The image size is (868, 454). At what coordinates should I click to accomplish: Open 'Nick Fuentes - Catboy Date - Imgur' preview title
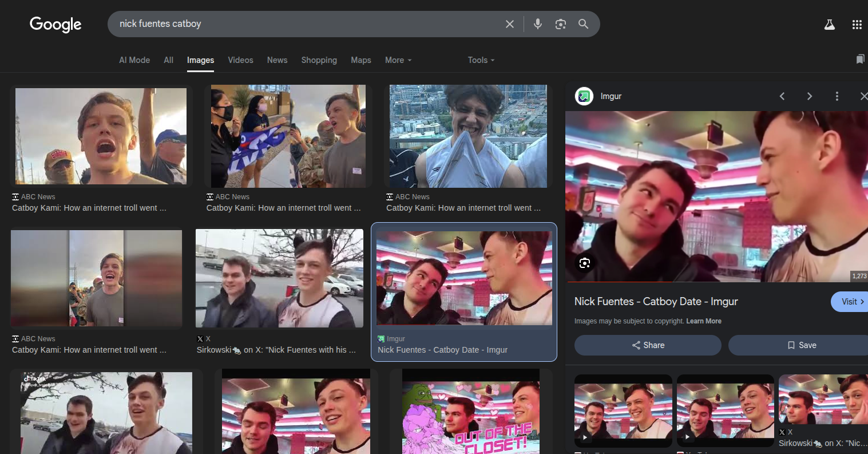656,302
